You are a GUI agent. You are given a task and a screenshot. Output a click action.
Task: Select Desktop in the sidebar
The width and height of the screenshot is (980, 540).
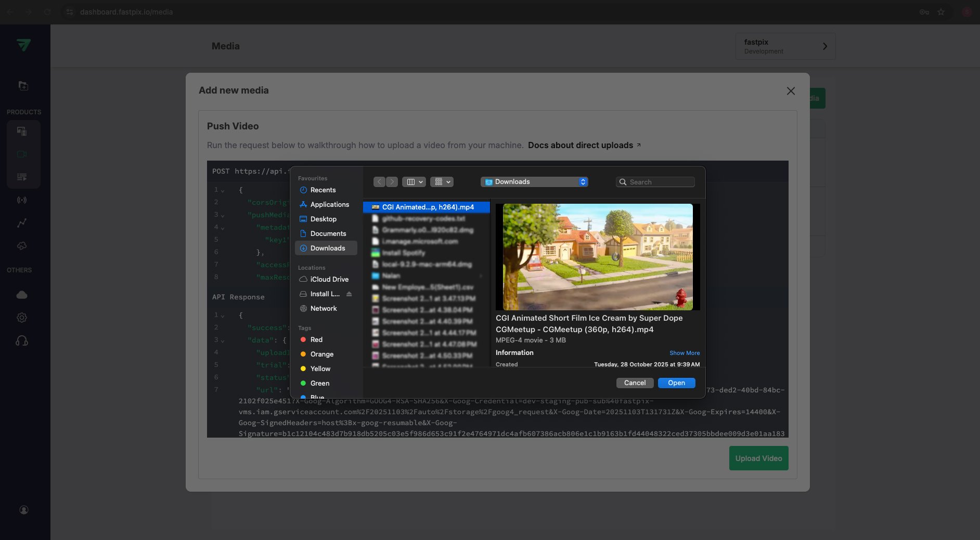(x=323, y=219)
